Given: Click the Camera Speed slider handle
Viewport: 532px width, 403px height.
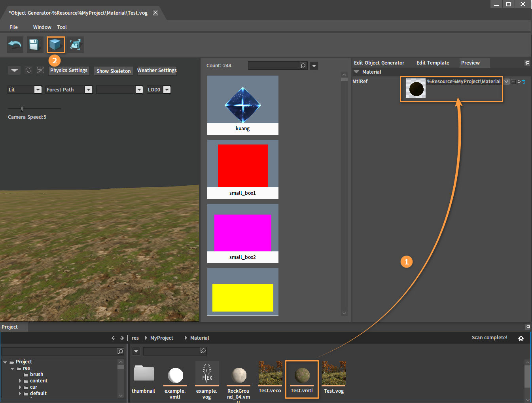Looking at the screenshot, I should [22, 109].
